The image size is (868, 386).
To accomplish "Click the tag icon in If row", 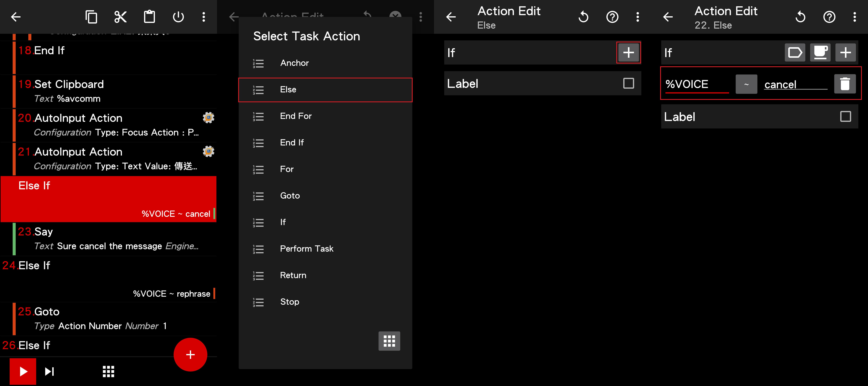I will [x=795, y=53].
